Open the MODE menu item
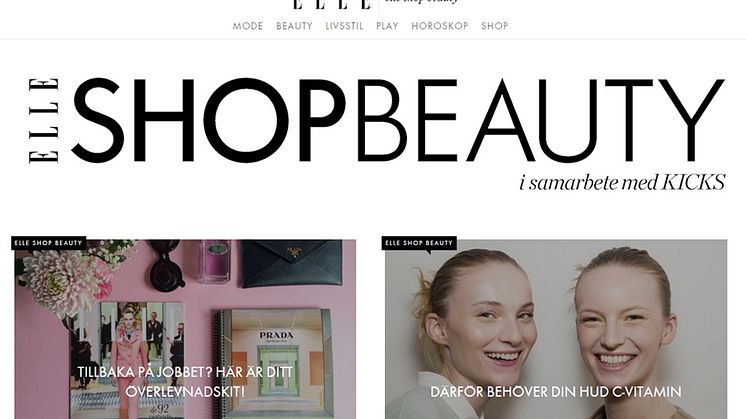The image size is (746, 419). (x=247, y=26)
